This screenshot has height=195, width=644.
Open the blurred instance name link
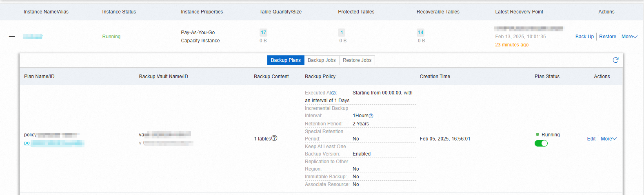(x=33, y=37)
